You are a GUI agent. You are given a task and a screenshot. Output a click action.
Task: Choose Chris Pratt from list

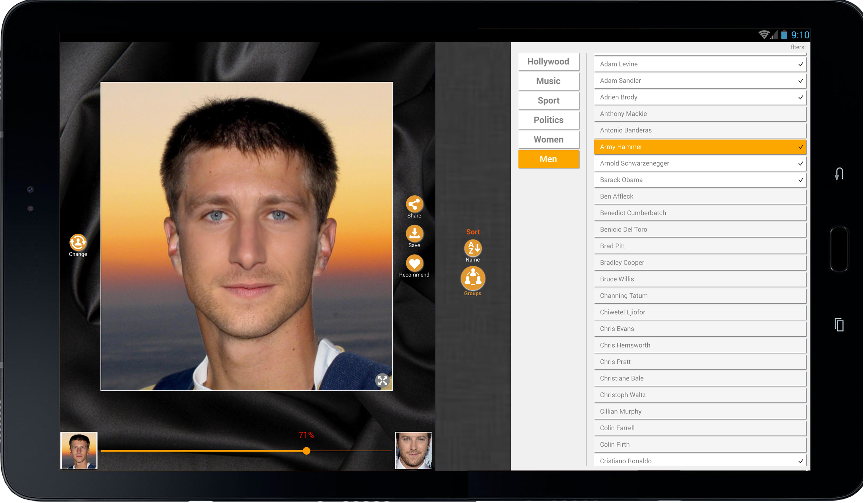pos(700,362)
